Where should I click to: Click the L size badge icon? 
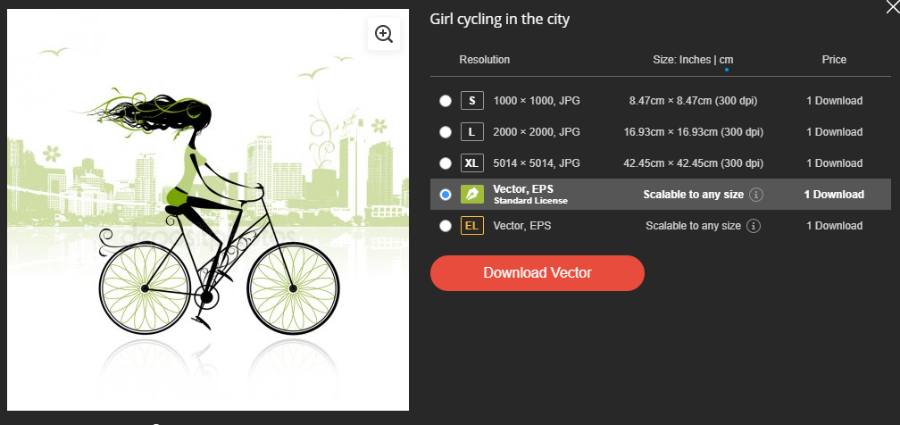(x=472, y=132)
